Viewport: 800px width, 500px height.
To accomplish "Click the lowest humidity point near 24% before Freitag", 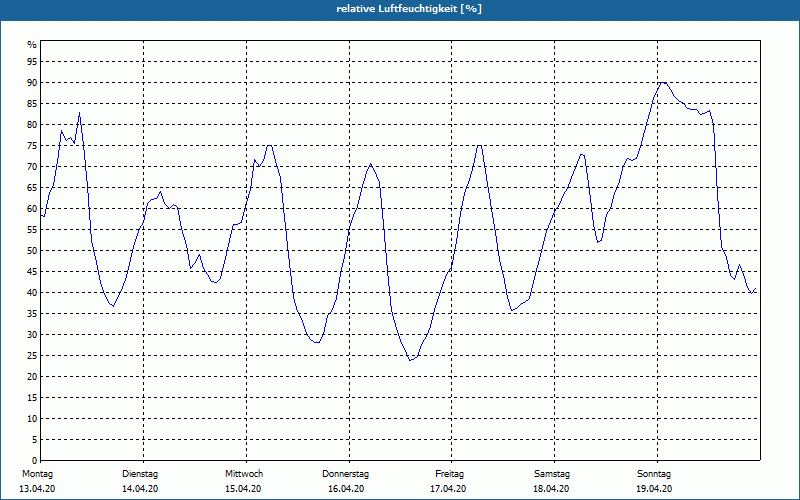I will tap(410, 360).
